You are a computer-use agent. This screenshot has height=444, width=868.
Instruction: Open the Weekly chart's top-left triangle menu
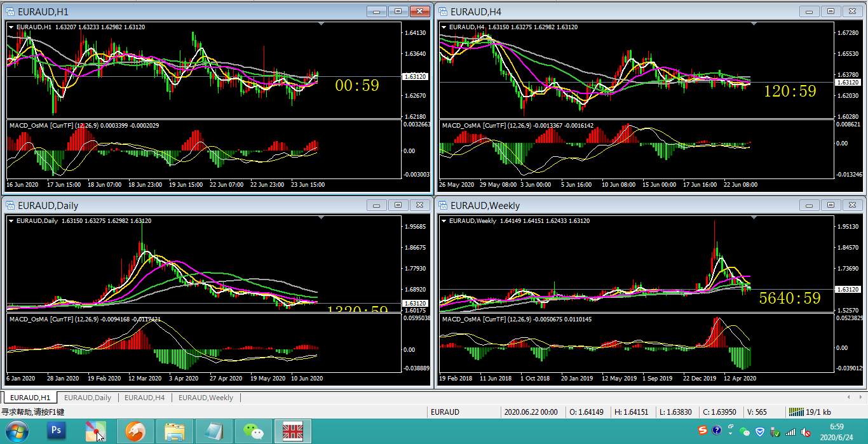[x=444, y=220]
